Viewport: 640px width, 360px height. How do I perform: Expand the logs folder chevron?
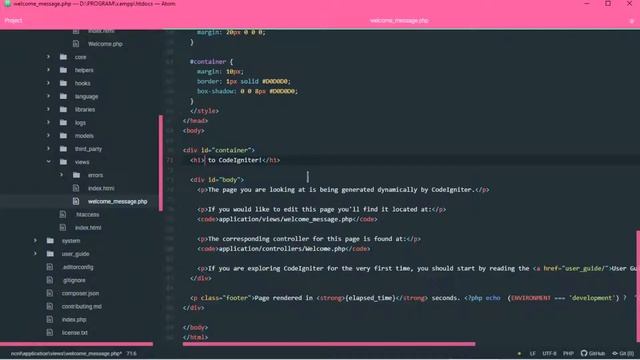48,122
